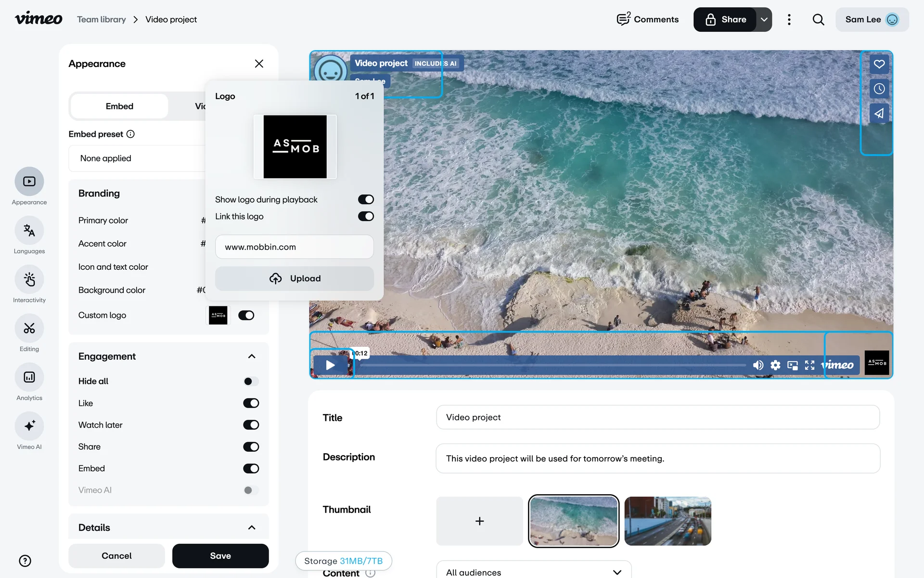Open the All audiences dropdown
This screenshot has height=578, width=924.
533,572
